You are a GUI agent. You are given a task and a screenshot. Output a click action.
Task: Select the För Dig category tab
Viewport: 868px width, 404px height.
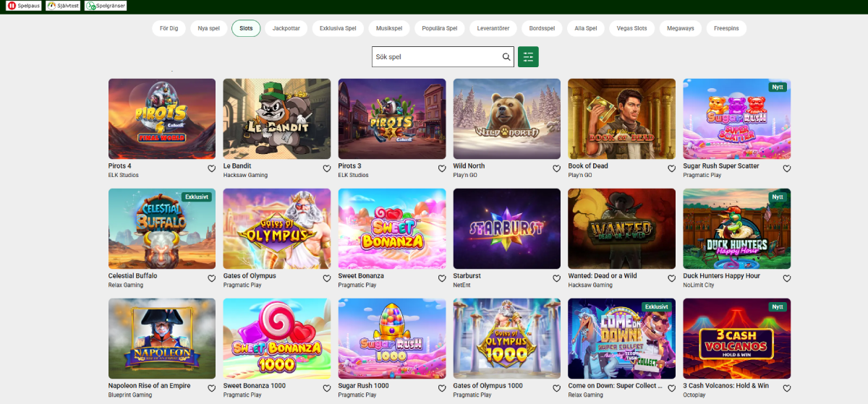click(x=169, y=28)
